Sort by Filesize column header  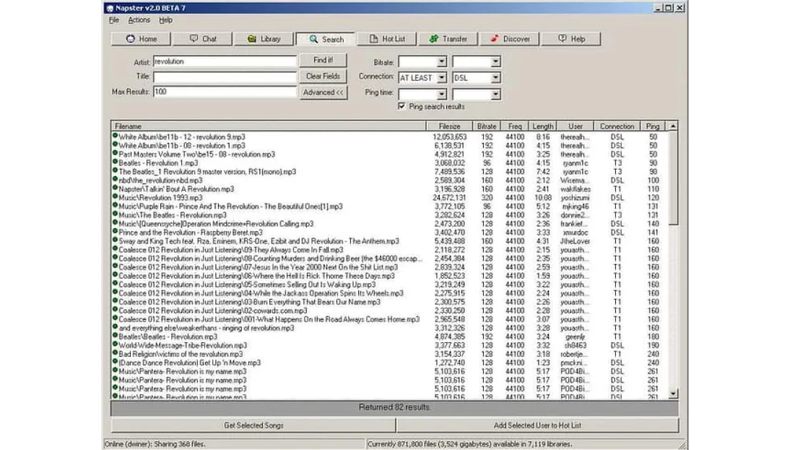pyautogui.click(x=449, y=126)
